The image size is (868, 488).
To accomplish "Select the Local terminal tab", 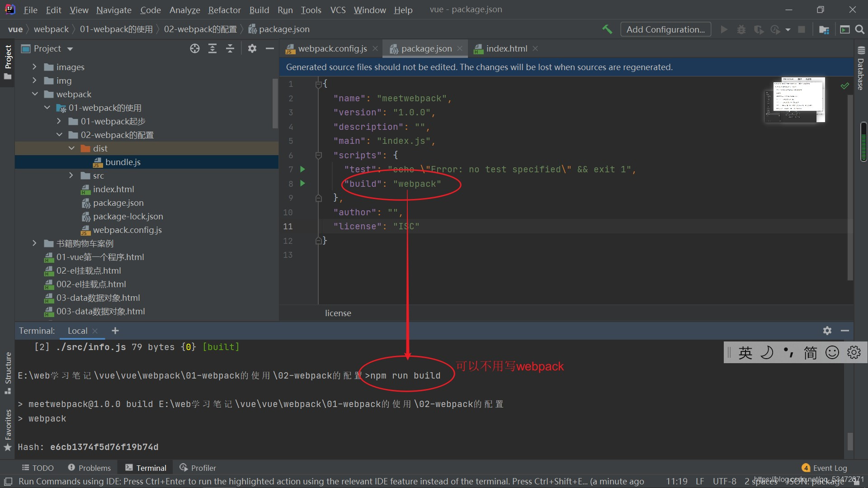I will pyautogui.click(x=78, y=331).
